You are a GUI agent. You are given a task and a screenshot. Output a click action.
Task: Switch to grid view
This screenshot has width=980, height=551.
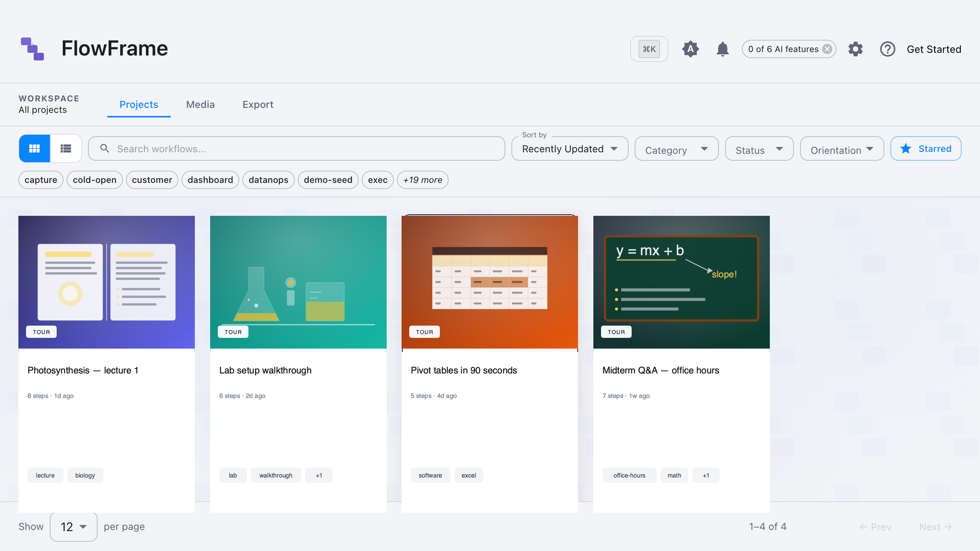pos(34,148)
